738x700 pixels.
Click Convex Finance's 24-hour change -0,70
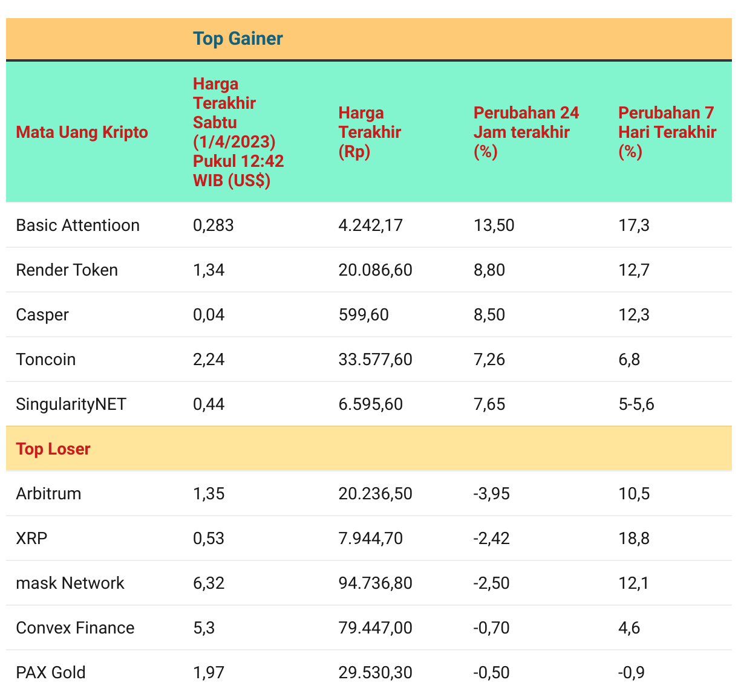[x=491, y=628]
